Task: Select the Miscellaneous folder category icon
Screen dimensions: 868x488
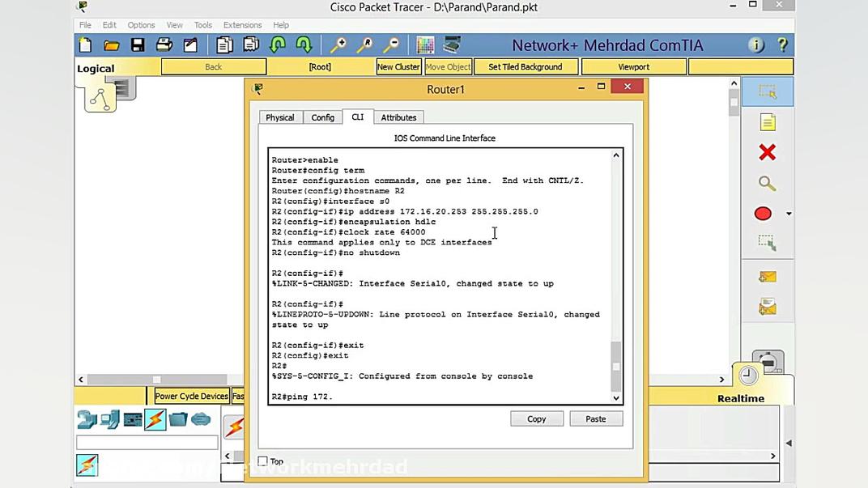Action: (x=178, y=419)
